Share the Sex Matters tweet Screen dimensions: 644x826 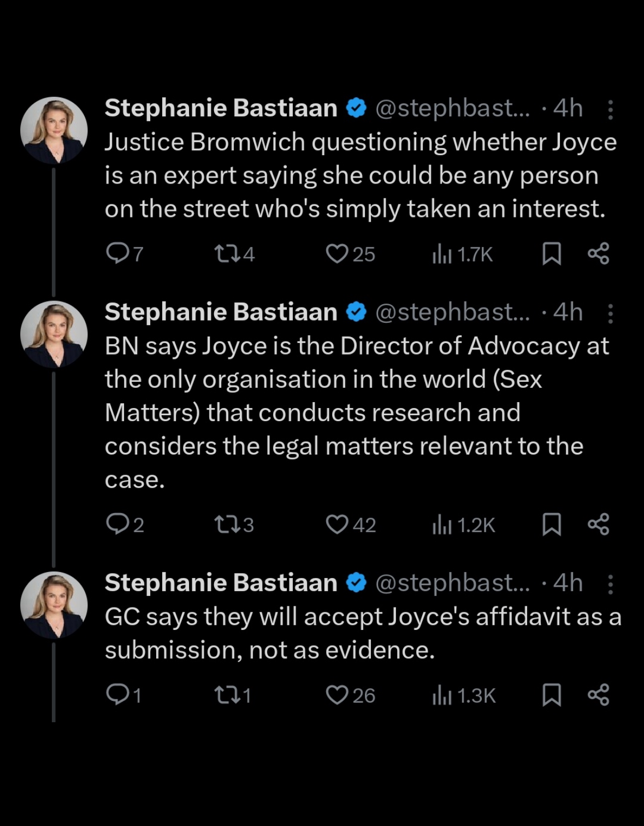pos(598,524)
